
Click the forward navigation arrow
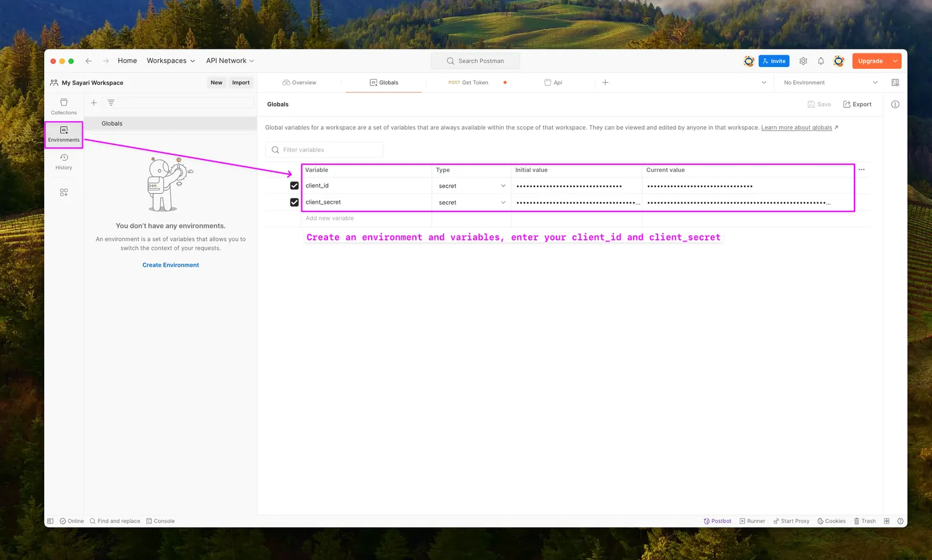point(106,61)
